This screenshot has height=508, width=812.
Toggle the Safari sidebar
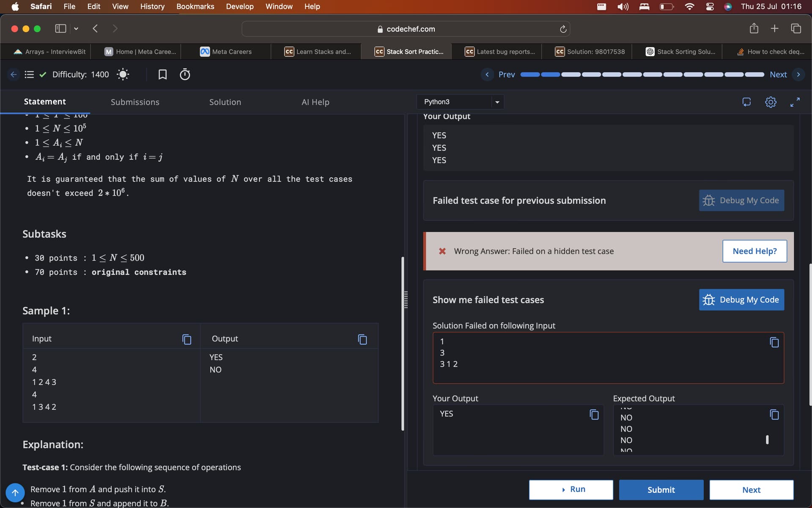pyautogui.click(x=60, y=29)
